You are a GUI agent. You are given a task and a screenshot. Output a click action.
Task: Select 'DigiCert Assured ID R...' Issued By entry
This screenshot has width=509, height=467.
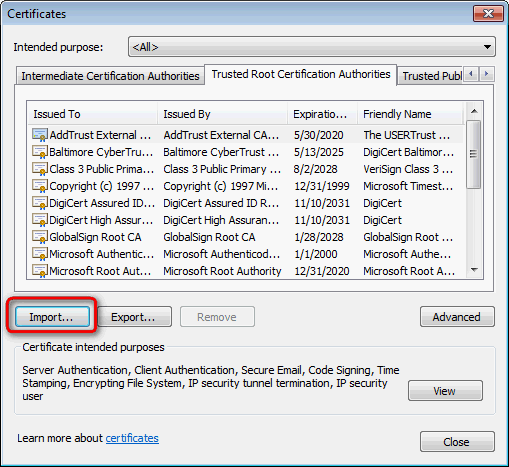coord(221,203)
